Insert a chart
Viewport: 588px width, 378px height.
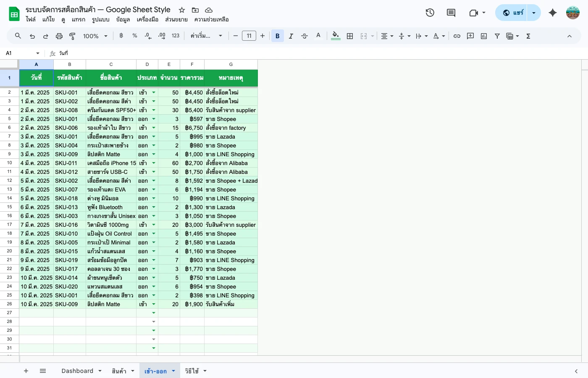[x=483, y=36]
